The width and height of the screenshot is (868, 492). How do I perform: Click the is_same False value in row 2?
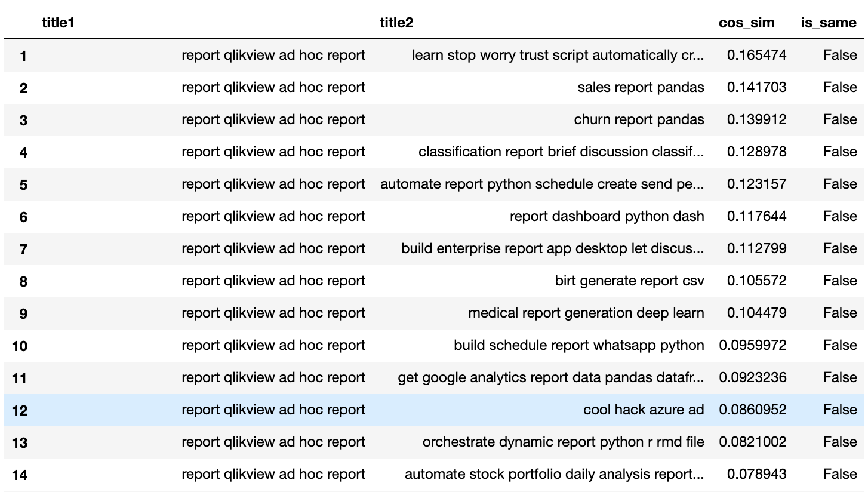[839, 88]
